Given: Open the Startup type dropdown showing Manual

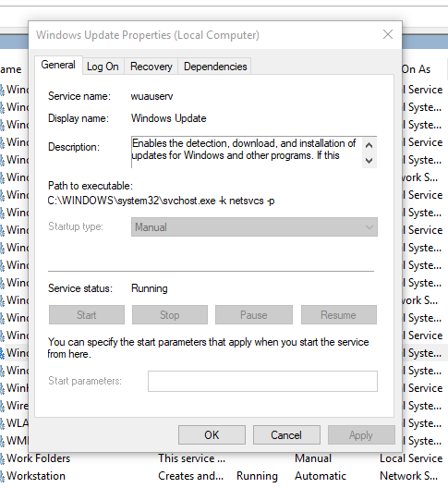Looking at the screenshot, I should [254, 227].
